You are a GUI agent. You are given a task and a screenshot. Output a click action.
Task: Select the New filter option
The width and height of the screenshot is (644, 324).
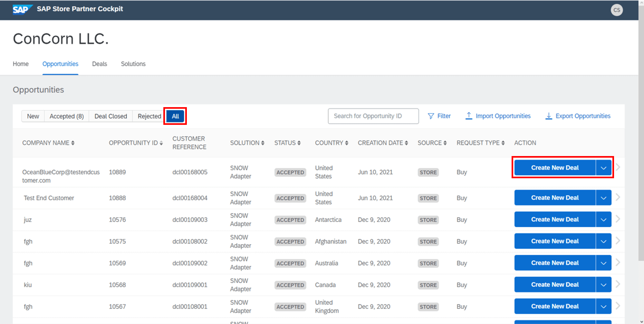tap(33, 116)
